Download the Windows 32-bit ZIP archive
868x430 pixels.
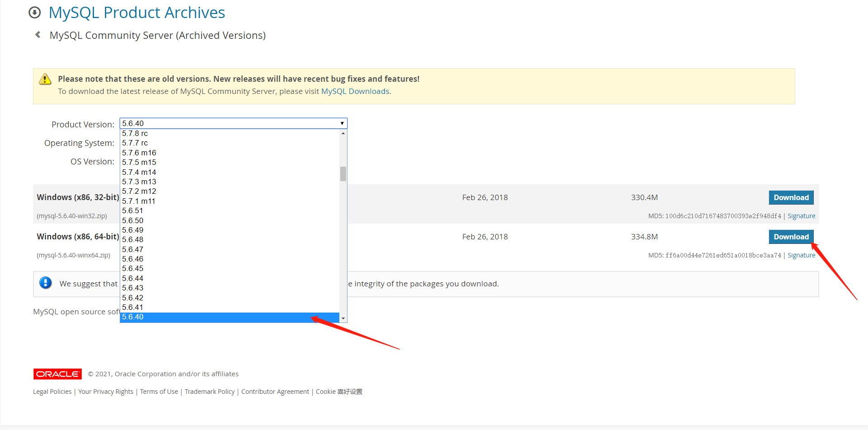click(791, 197)
